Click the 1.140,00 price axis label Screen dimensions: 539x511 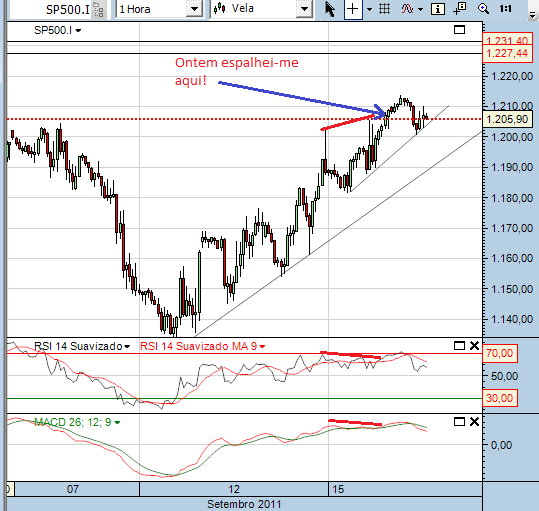point(512,319)
